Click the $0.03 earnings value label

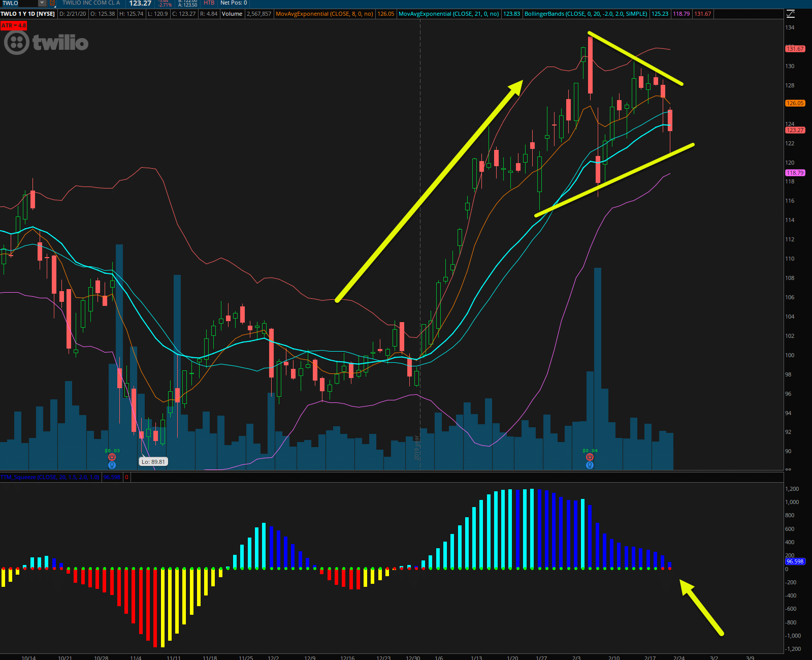coord(112,451)
